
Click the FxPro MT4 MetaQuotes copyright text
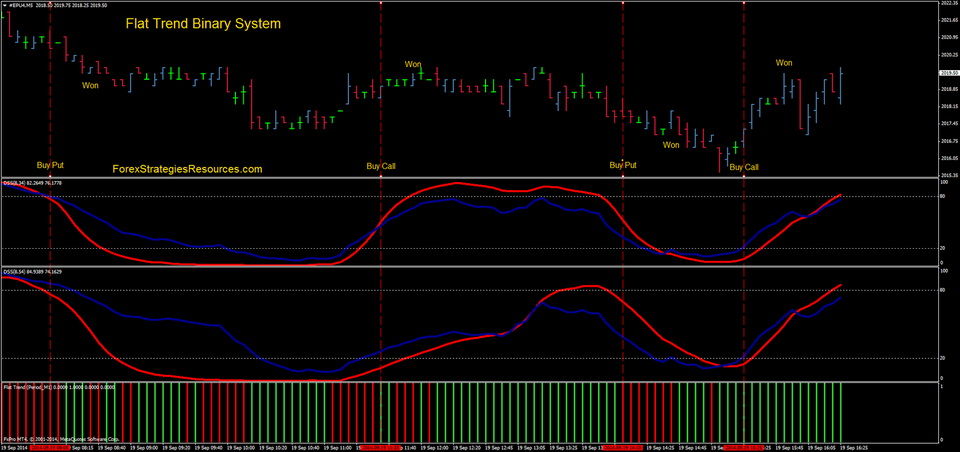(x=60, y=439)
